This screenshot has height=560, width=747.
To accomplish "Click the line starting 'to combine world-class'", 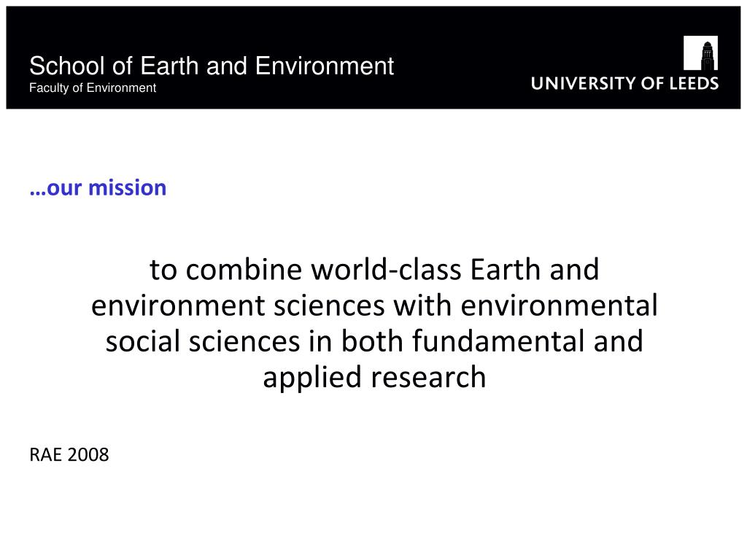I will pos(374,270).
